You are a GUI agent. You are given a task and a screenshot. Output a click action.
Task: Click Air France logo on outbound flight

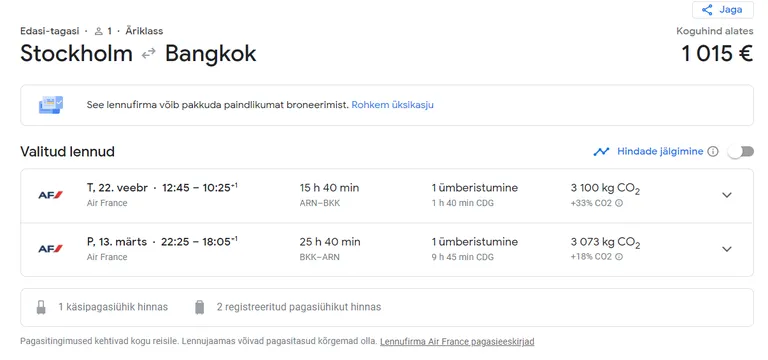coord(51,195)
